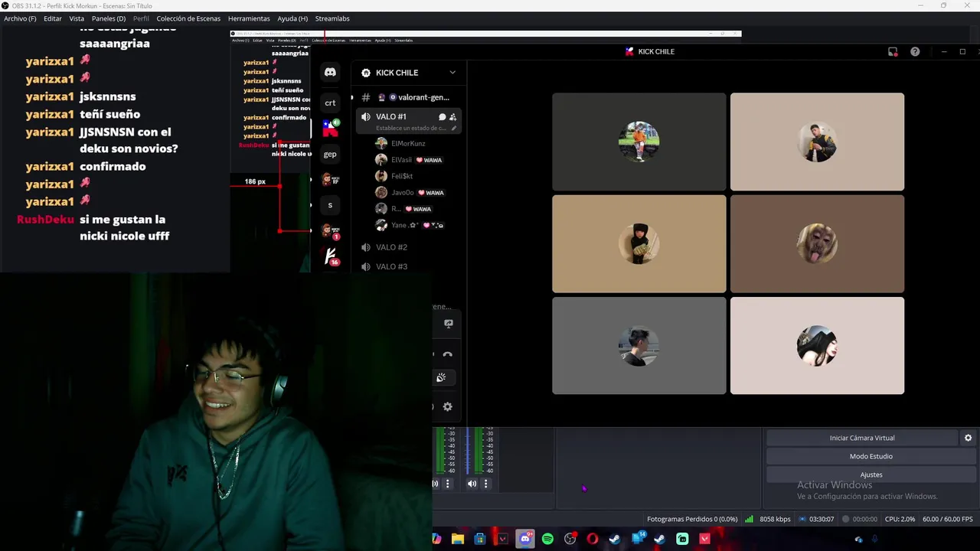Screen dimensions: 980x551
Task: Click Fotogramas Perdidos status text
Action: click(x=692, y=519)
